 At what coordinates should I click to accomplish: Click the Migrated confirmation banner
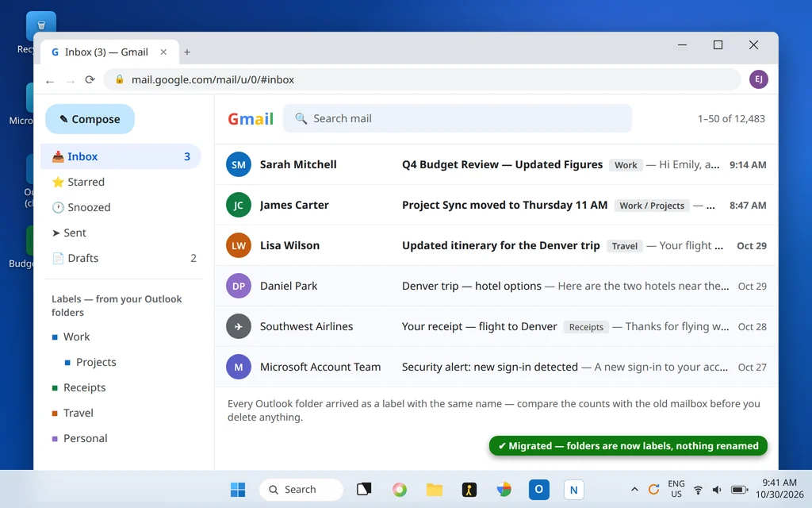[x=628, y=446]
